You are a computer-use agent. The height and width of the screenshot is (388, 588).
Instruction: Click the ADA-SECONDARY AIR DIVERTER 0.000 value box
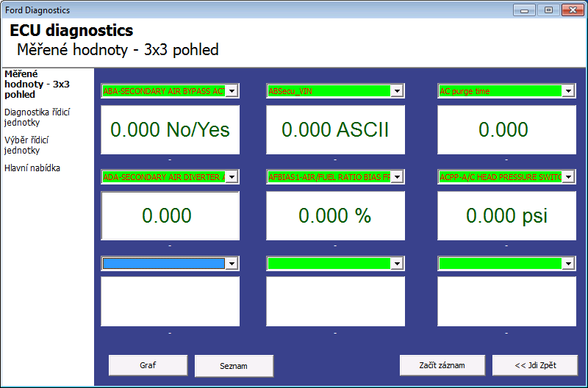pos(171,215)
